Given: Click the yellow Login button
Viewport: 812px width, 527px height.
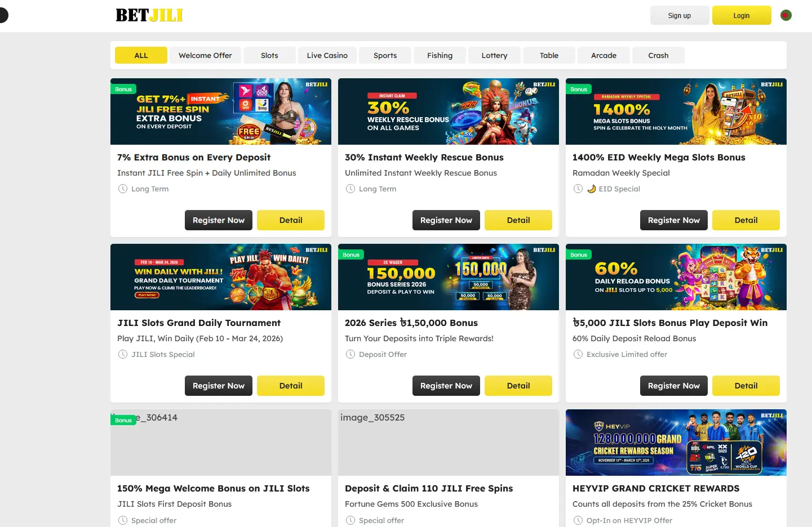Looking at the screenshot, I should coord(742,15).
